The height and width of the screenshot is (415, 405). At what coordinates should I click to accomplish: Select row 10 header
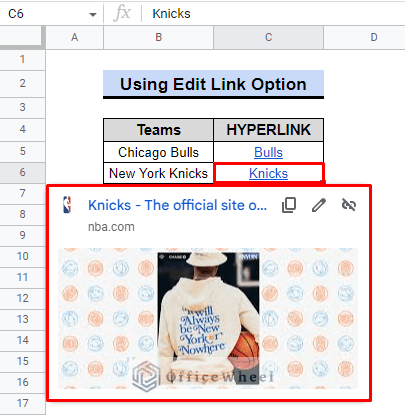click(22, 256)
